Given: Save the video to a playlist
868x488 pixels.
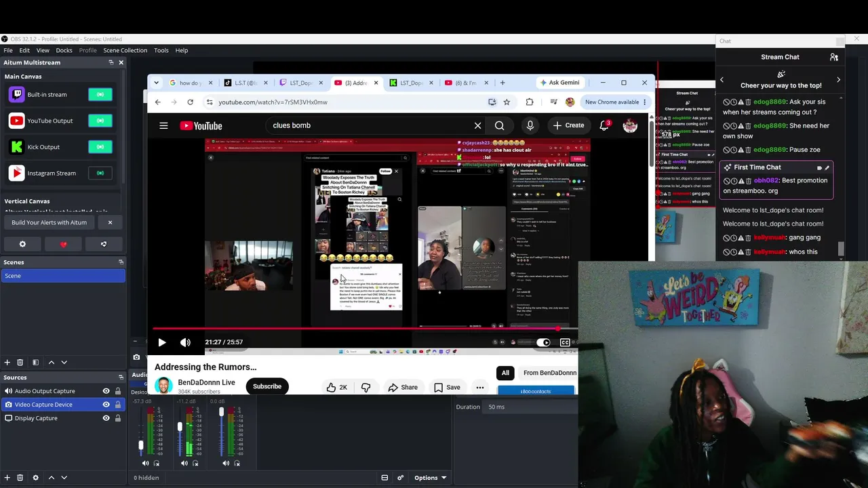Looking at the screenshot, I should click(447, 387).
